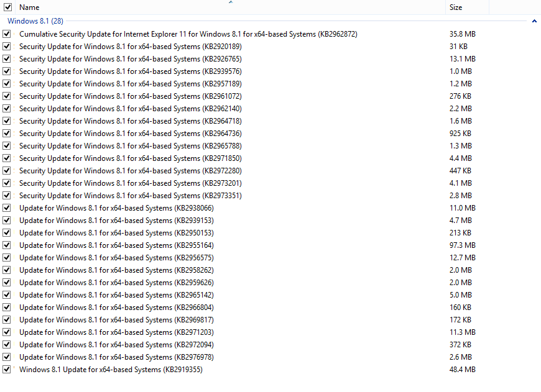This screenshot has width=541, height=392.
Task: Select Security Update KB2964736 entry
Action: pyautogui.click(x=130, y=134)
